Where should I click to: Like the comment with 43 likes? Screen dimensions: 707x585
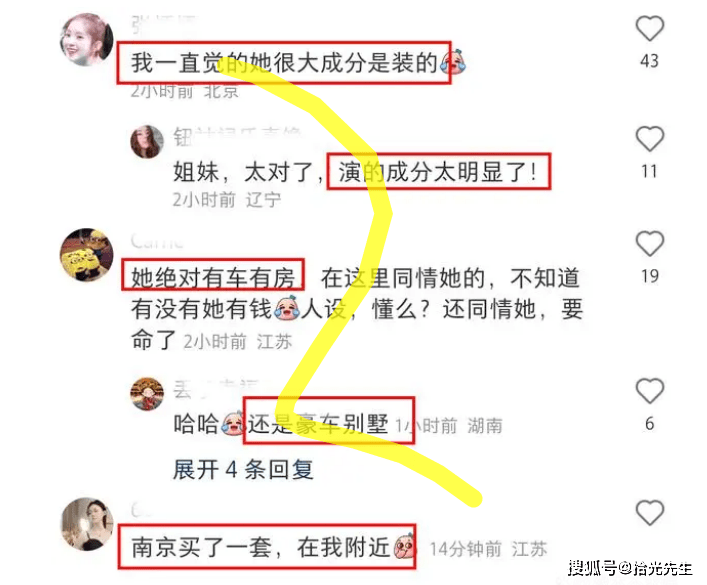point(650,28)
